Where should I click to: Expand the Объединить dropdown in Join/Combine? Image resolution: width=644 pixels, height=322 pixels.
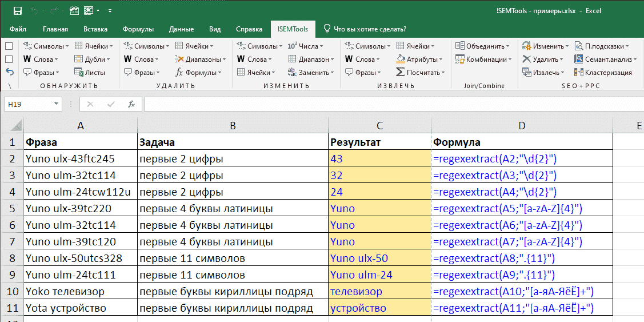pos(483,46)
